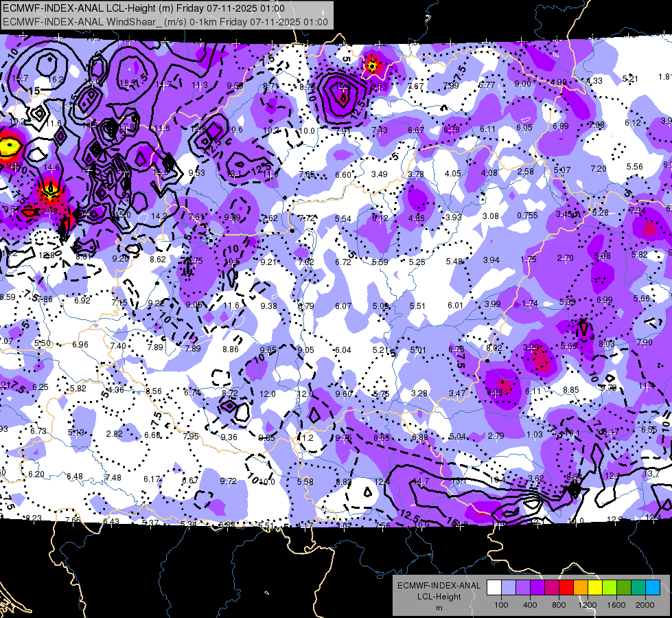Click the magenta-pink legend swatch
672x618 pixels.
tap(552, 588)
